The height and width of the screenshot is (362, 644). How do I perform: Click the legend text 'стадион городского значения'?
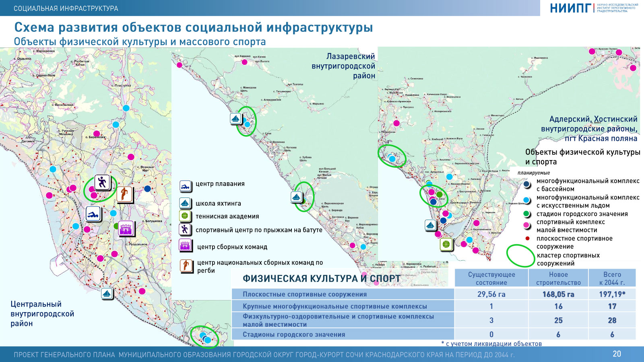coord(582,214)
